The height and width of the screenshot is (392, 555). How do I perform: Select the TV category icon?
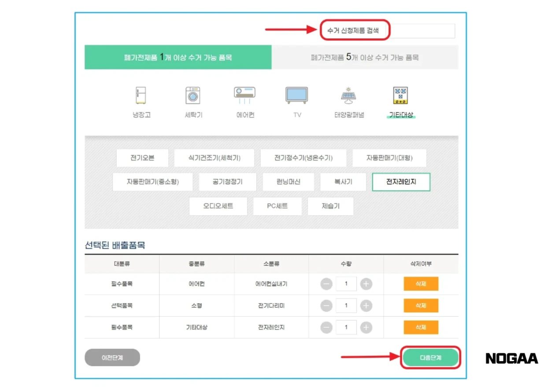(x=296, y=98)
